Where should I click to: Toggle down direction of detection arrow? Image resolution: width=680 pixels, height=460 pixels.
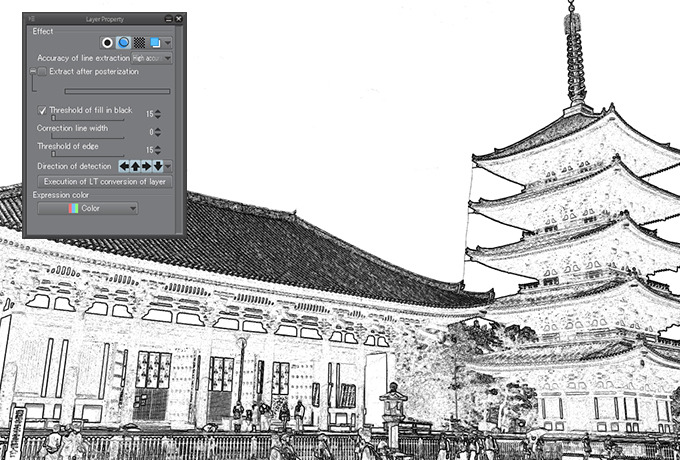click(158, 166)
